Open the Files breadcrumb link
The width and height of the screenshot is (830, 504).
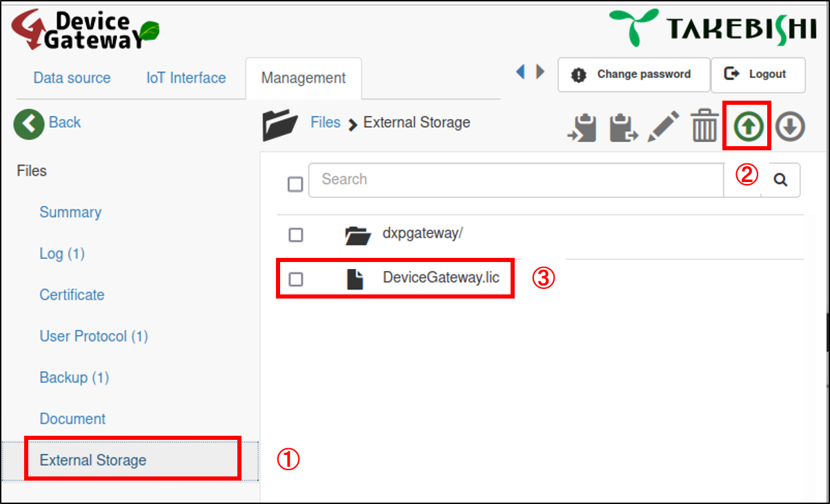coord(325,123)
